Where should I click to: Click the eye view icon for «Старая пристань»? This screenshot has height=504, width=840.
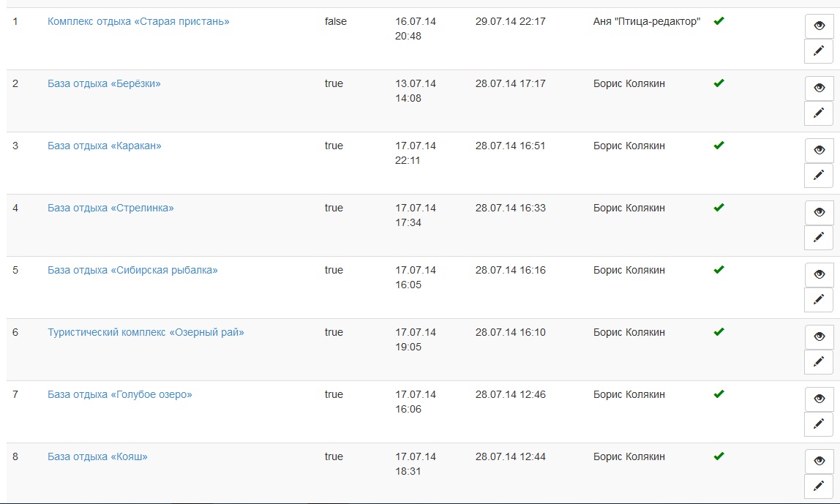click(819, 26)
